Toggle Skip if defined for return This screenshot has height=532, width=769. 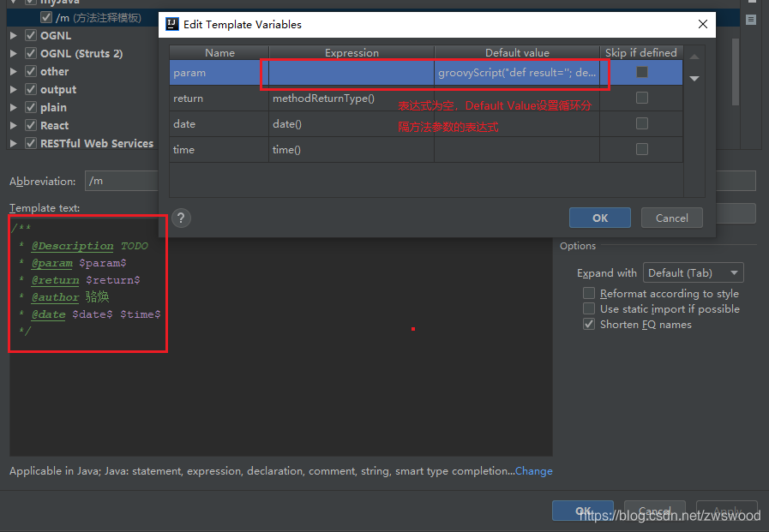coord(641,98)
